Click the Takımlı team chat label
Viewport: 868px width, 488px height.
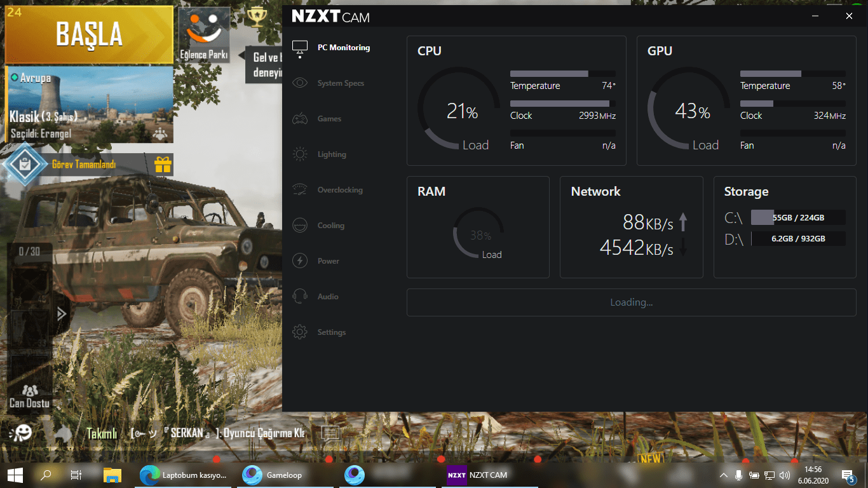(102, 433)
